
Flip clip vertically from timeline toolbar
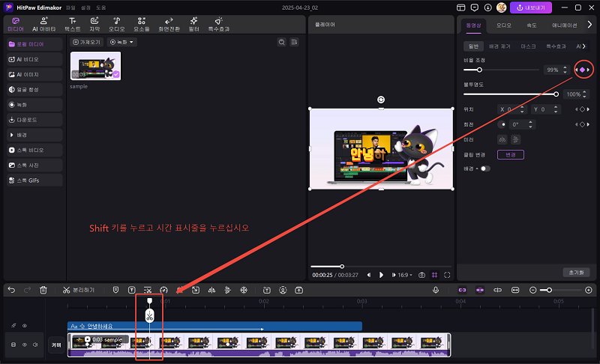coord(228,290)
